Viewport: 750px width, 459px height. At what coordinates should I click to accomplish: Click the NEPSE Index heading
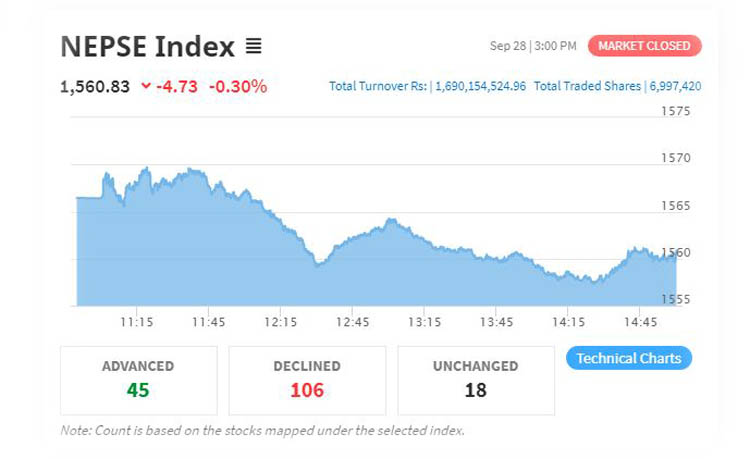(x=147, y=46)
